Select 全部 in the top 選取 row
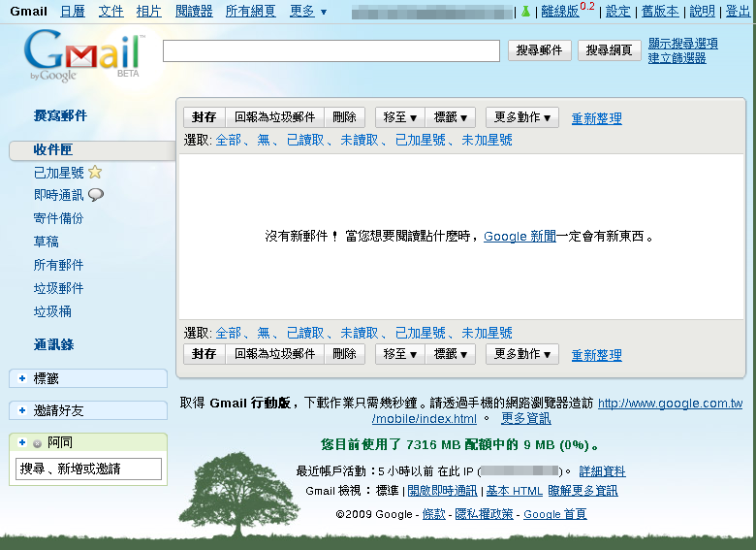 (x=228, y=140)
